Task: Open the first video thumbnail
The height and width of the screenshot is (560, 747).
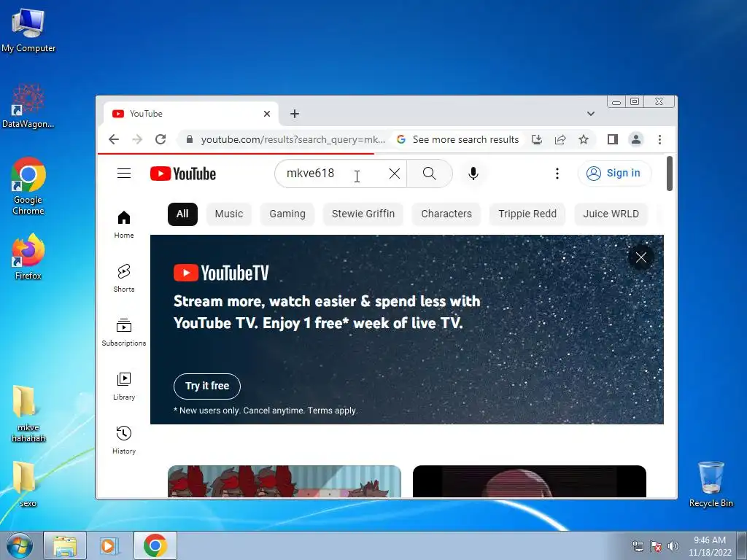Action: pyautogui.click(x=285, y=481)
